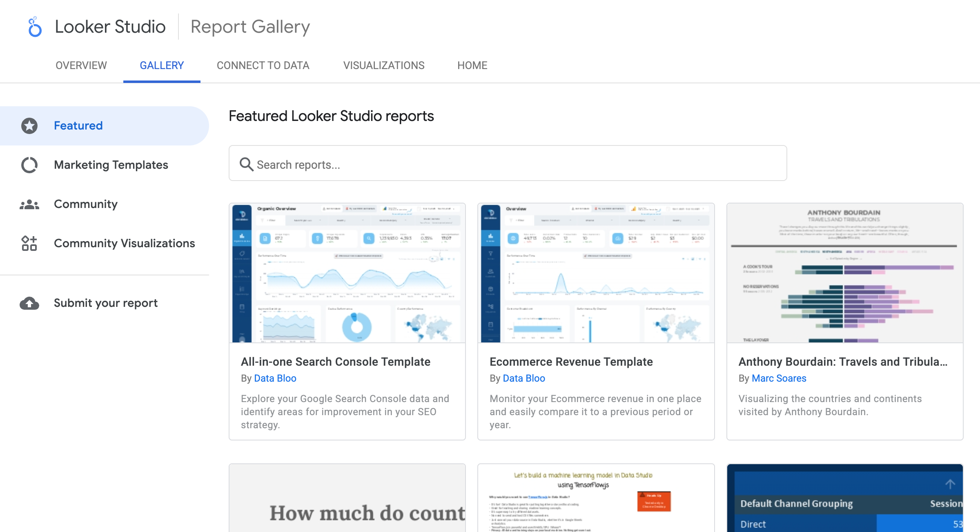Viewport: 980px width, 532px height.
Task: Click the search magnifying glass icon
Action: 246,163
